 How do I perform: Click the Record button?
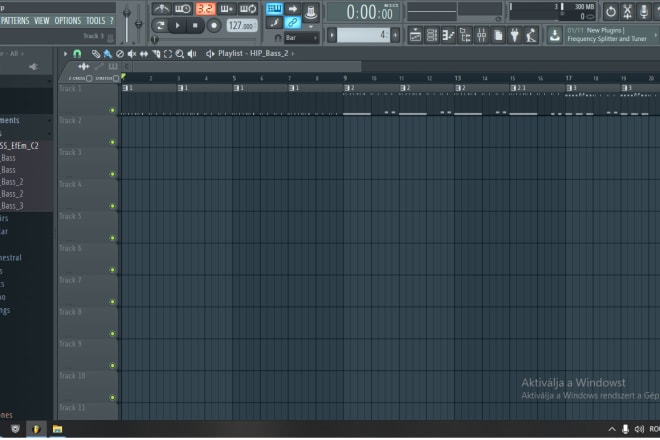[214, 26]
